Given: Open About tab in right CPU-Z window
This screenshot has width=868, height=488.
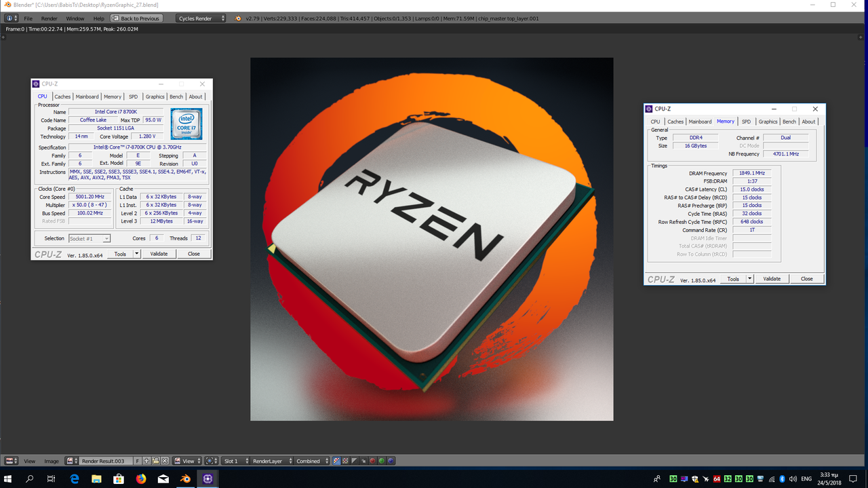Looking at the screenshot, I should click(x=808, y=121).
